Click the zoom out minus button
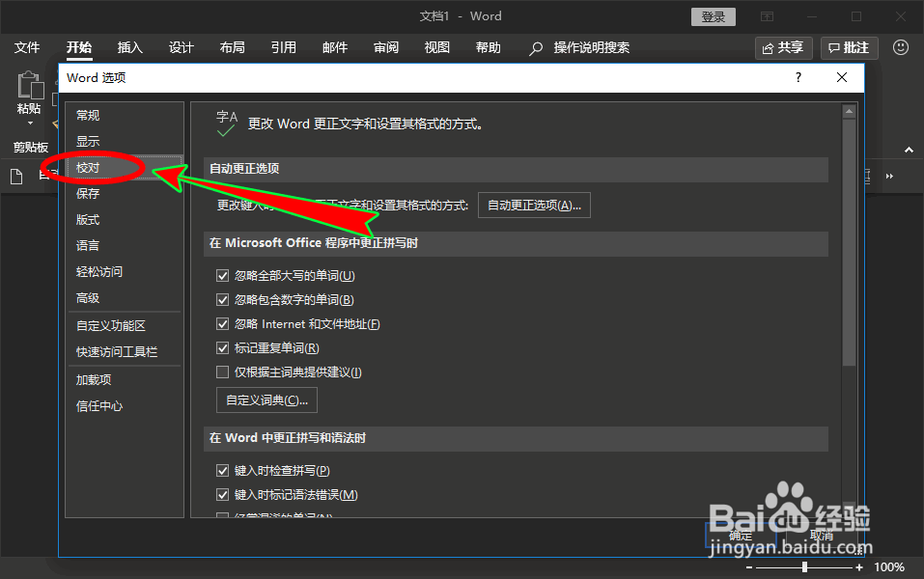This screenshot has width=924, height=579. tap(749, 567)
